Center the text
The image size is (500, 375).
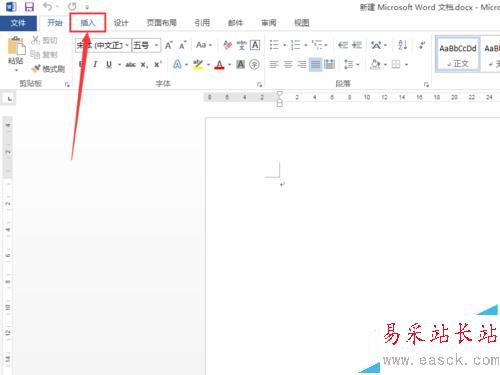point(288,64)
